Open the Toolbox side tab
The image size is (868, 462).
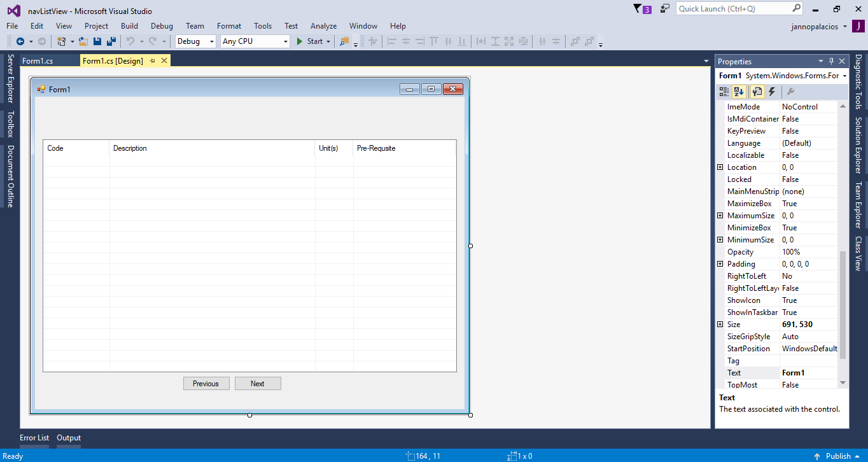point(10,124)
